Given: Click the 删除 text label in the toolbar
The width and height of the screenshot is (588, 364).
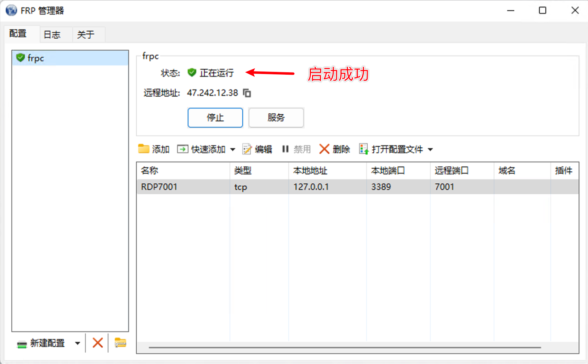Looking at the screenshot, I should pos(341,149).
